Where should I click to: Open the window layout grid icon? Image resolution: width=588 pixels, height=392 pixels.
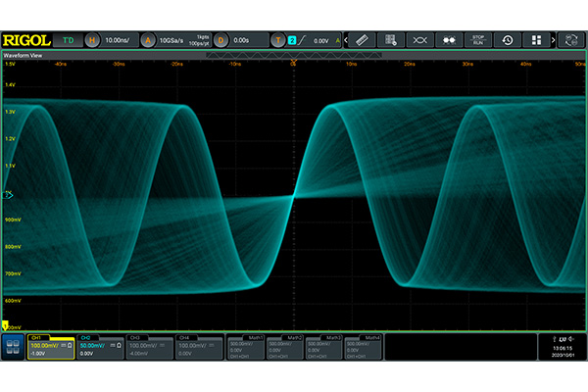tap(537, 40)
